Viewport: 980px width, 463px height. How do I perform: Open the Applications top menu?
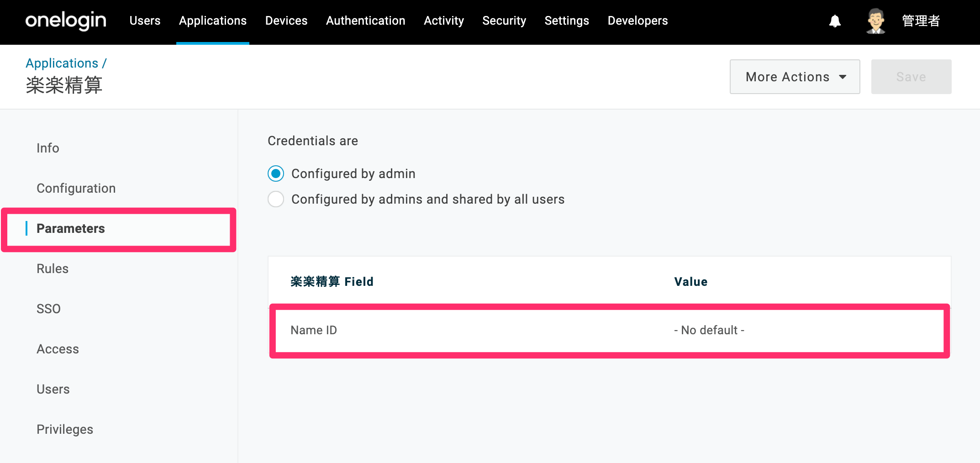(213, 21)
